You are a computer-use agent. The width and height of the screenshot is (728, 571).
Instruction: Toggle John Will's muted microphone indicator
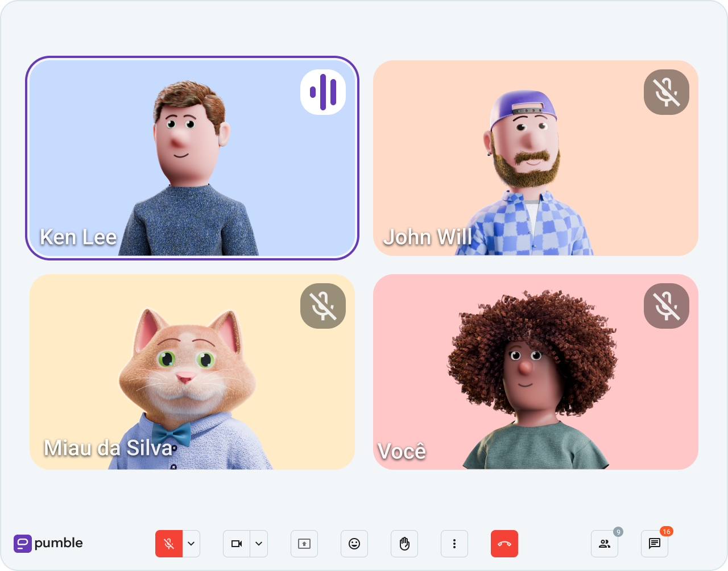click(666, 92)
